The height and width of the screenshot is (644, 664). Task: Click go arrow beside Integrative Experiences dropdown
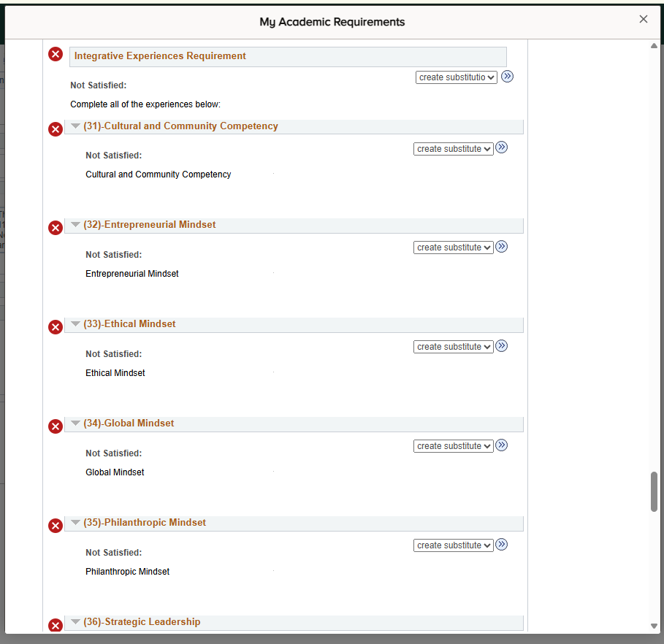coord(507,77)
